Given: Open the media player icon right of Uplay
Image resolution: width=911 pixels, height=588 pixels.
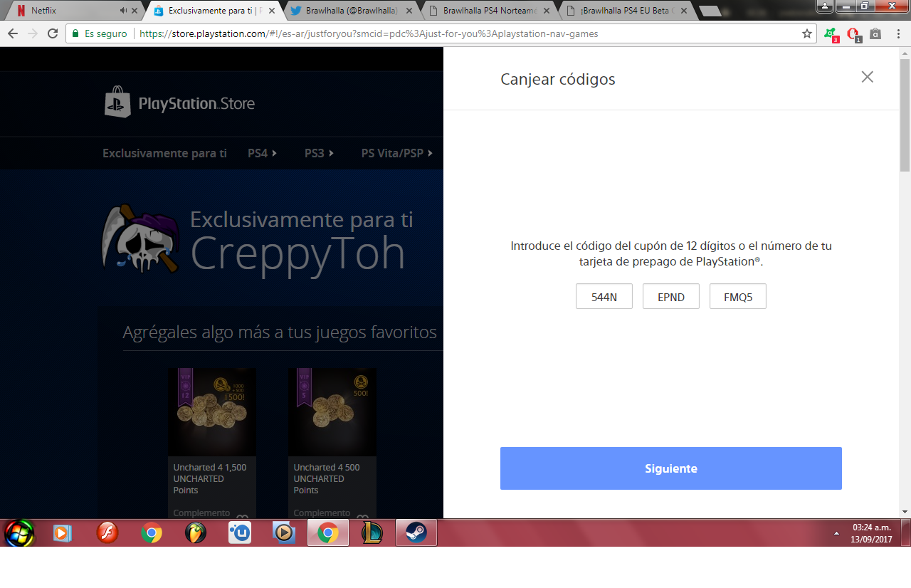Looking at the screenshot, I should tap(284, 532).
